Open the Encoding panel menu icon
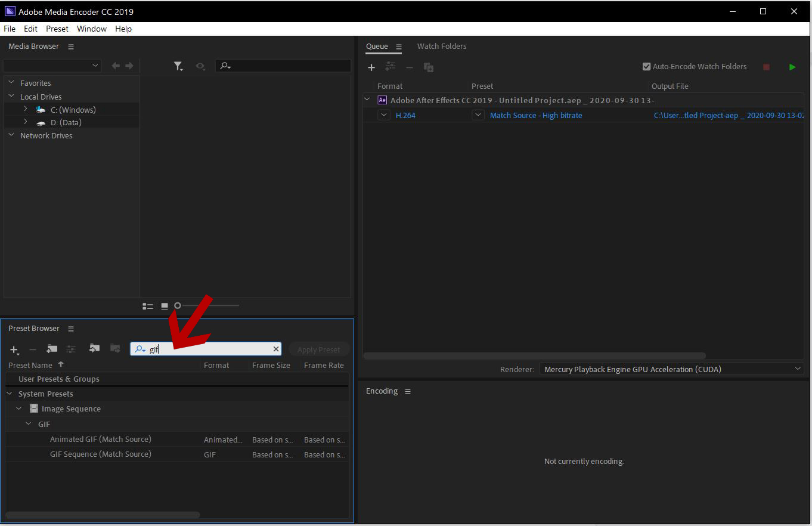The height and width of the screenshot is (526, 812). 408,391
